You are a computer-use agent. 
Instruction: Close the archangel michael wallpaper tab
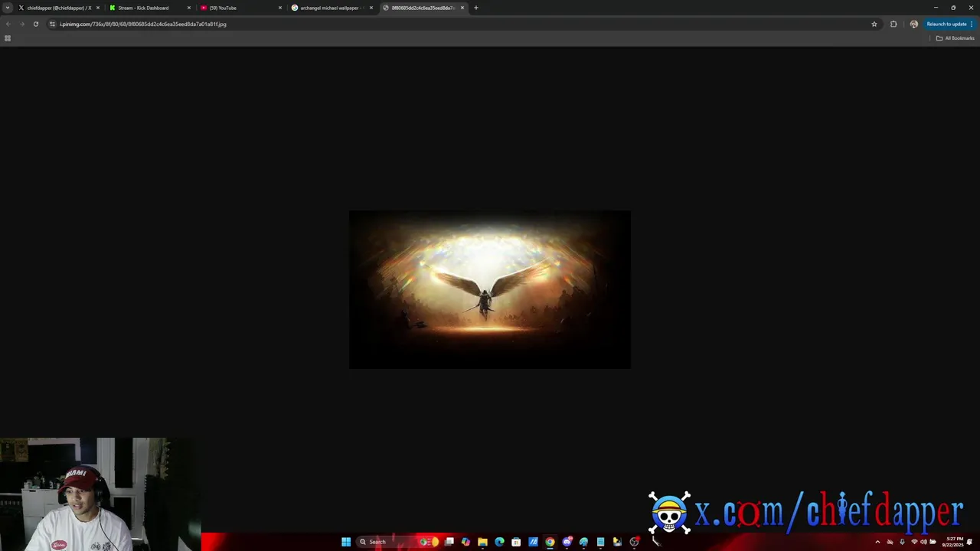[371, 8]
